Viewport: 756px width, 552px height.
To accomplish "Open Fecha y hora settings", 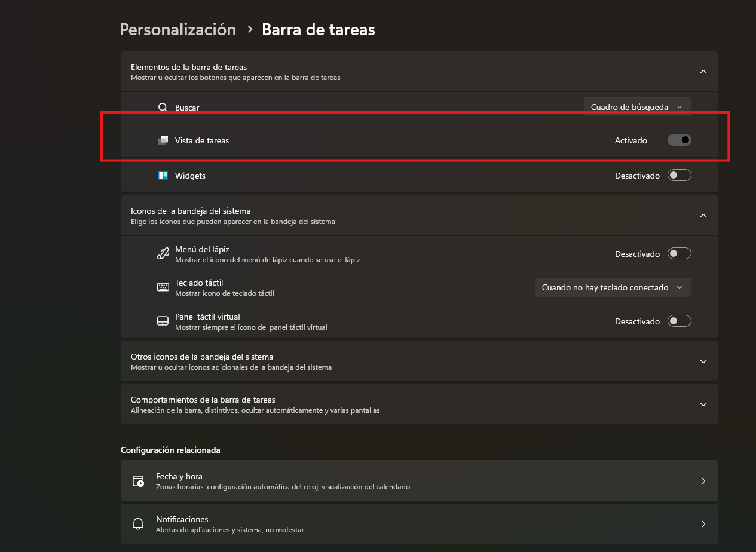I will pos(418,481).
